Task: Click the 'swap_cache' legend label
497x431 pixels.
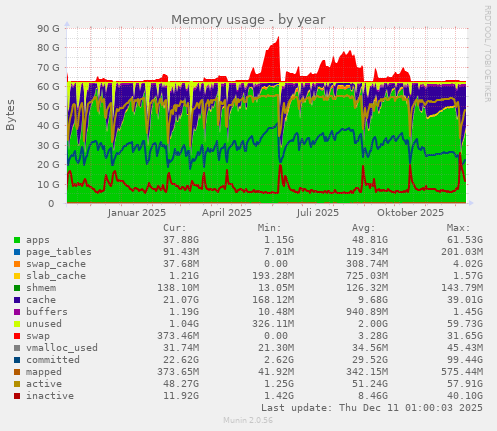Action: 56,264
